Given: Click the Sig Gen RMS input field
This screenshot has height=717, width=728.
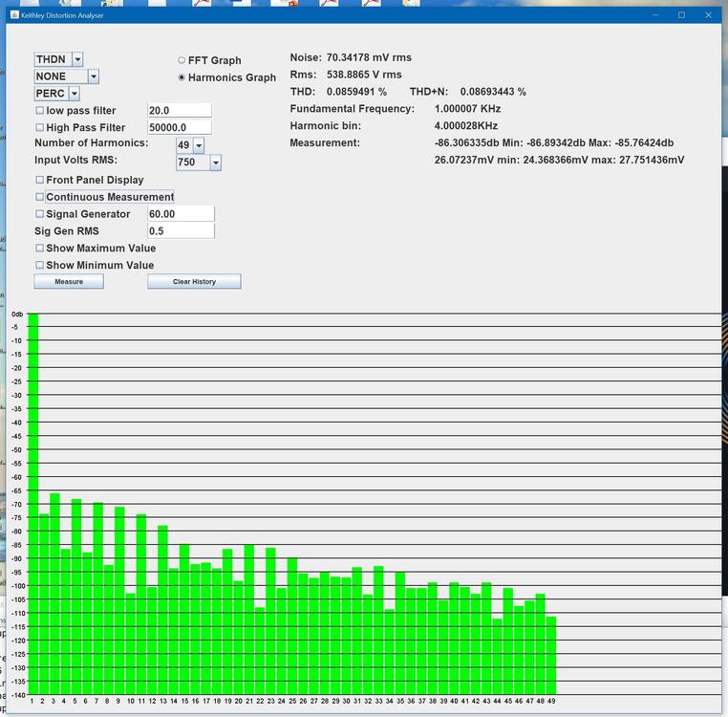Looking at the screenshot, I should coord(181,231).
